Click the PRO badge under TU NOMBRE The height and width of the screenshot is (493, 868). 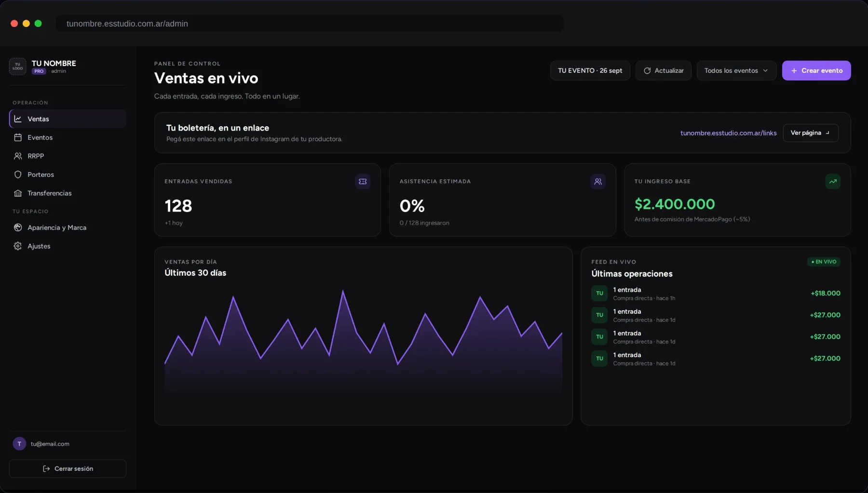[39, 71]
